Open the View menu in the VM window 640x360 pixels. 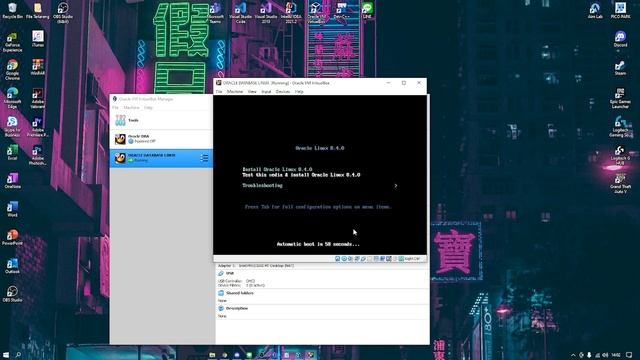tap(252, 92)
